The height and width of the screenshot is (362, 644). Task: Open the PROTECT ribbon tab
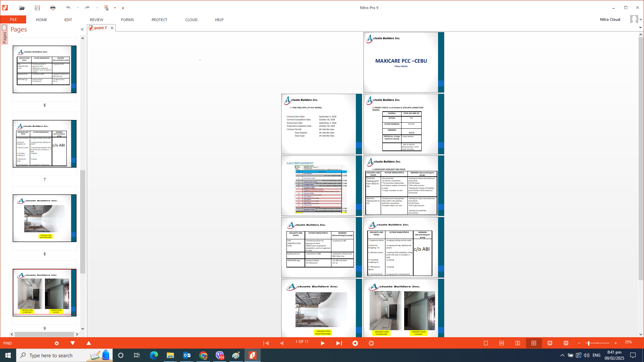pyautogui.click(x=159, y=20)
